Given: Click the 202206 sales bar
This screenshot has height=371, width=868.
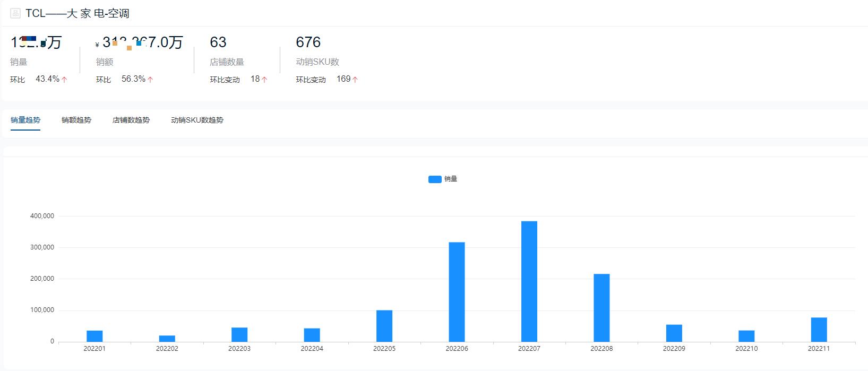Looking at the screenshot, I should [457, 292].
